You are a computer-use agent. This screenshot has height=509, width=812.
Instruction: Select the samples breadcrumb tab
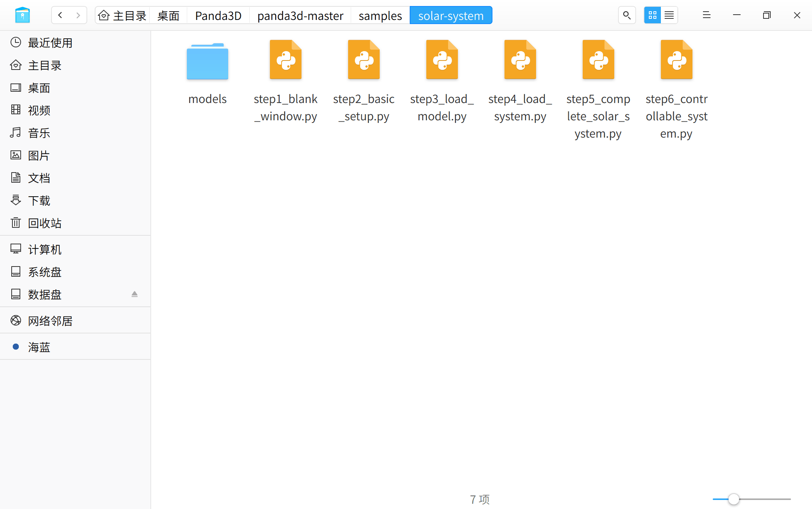[x=380, y=15]
